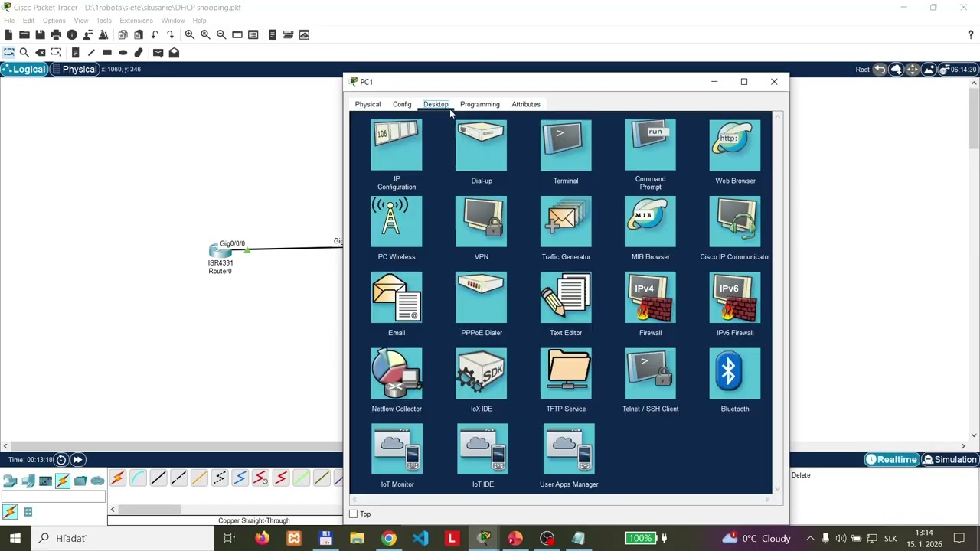The image size is (980, 551).
Task: Switch to Simulation mode
Action: click(949, 460)
